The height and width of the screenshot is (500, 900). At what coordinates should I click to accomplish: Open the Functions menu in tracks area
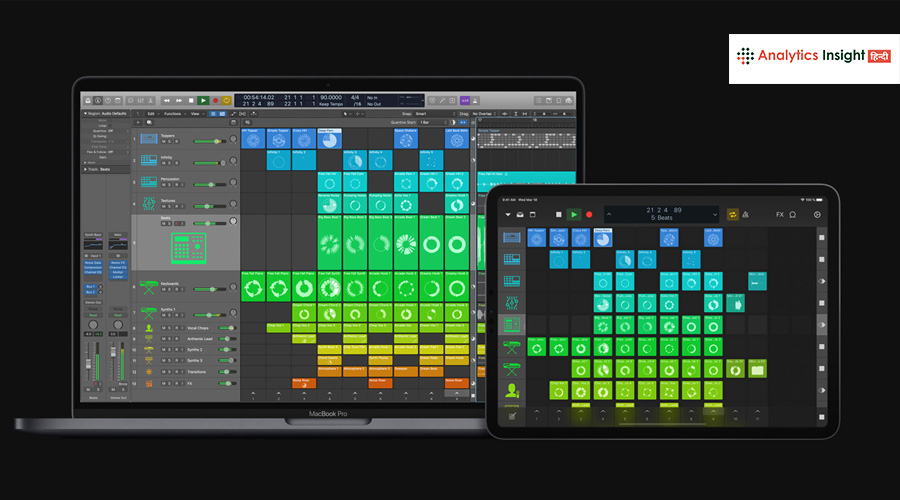[x=173, y=114]
